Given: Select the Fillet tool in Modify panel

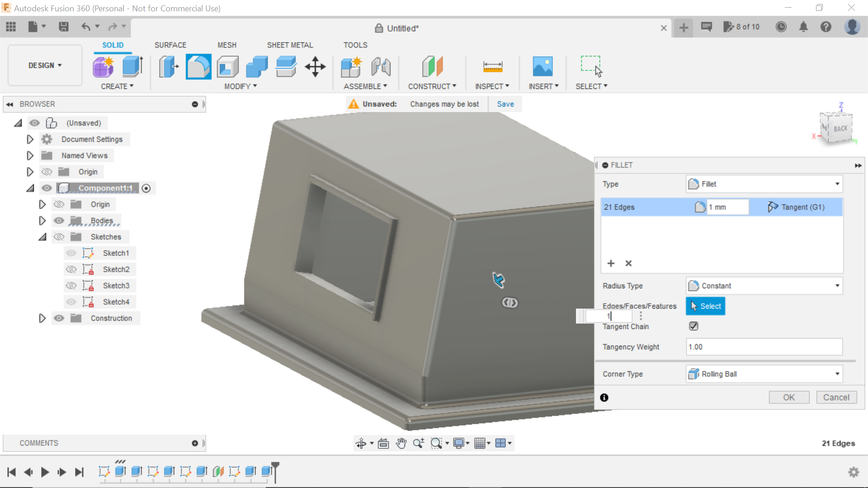Looking at the screenshot, I should (198, 66).
